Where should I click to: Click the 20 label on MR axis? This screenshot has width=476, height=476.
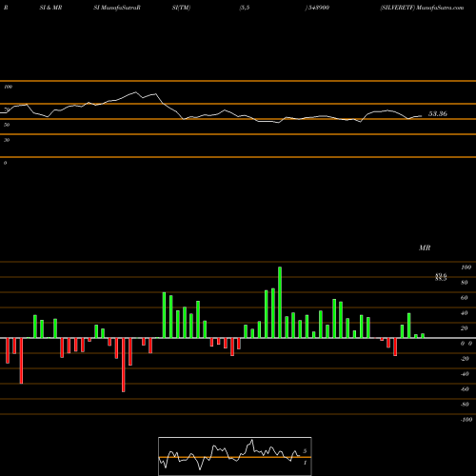pyautogui.click(x=464, y=328)
